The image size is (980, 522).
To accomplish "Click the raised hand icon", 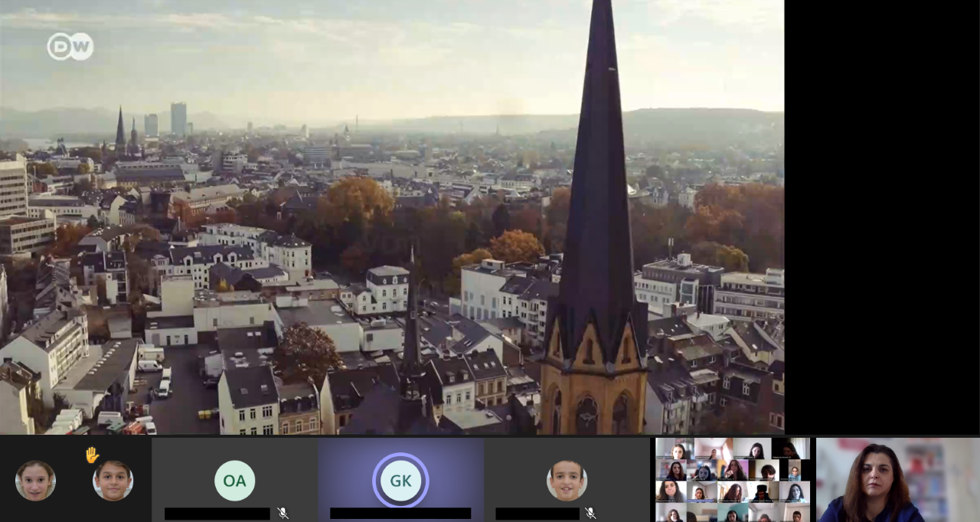I will (x=92, y=455).
